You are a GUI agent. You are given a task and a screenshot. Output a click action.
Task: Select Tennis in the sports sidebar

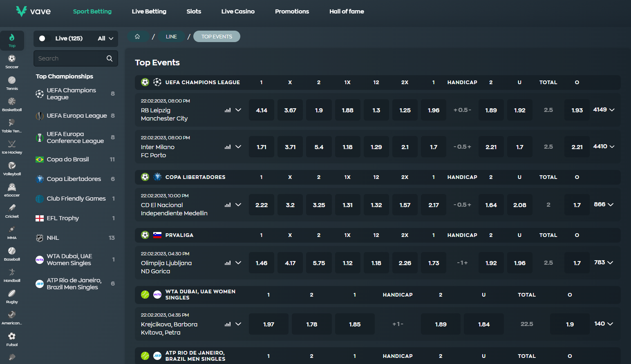pos(12,83)
